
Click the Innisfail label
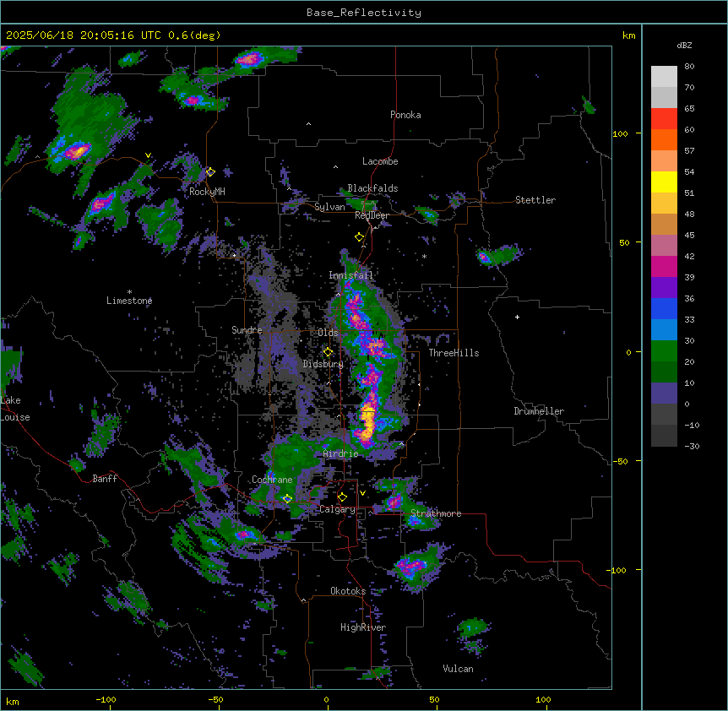[x=350, y=275]
